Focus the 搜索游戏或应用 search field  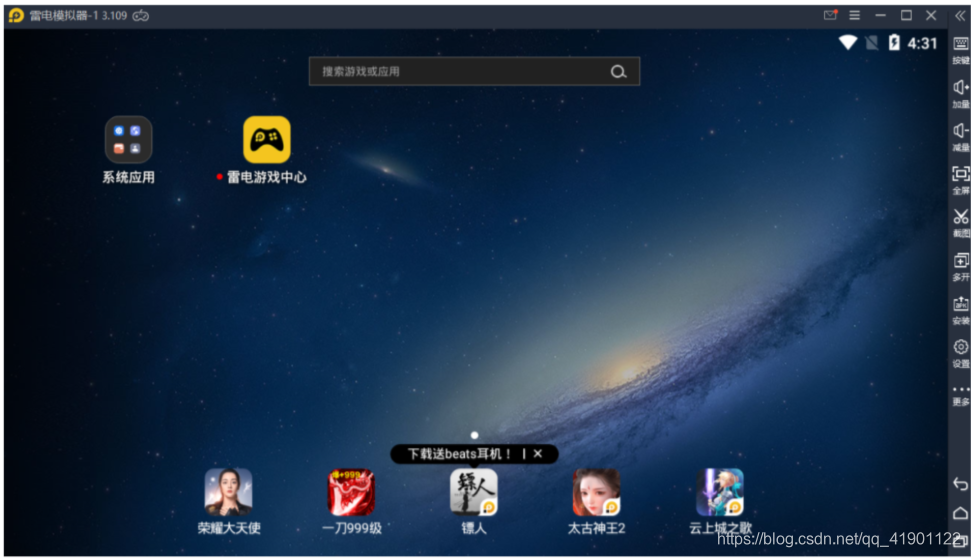point(474,71)
